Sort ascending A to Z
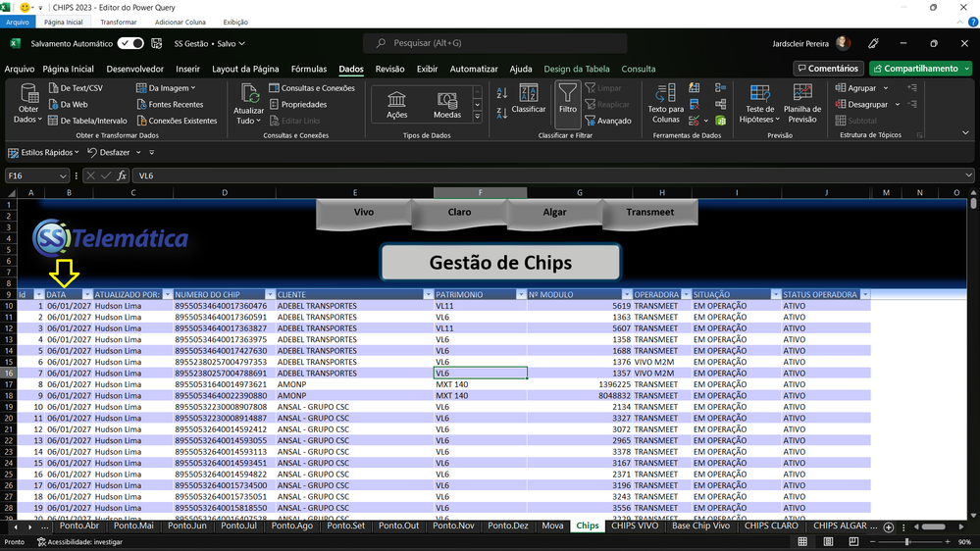The width and height of the screenshot is (980, 551). point(502,93)
